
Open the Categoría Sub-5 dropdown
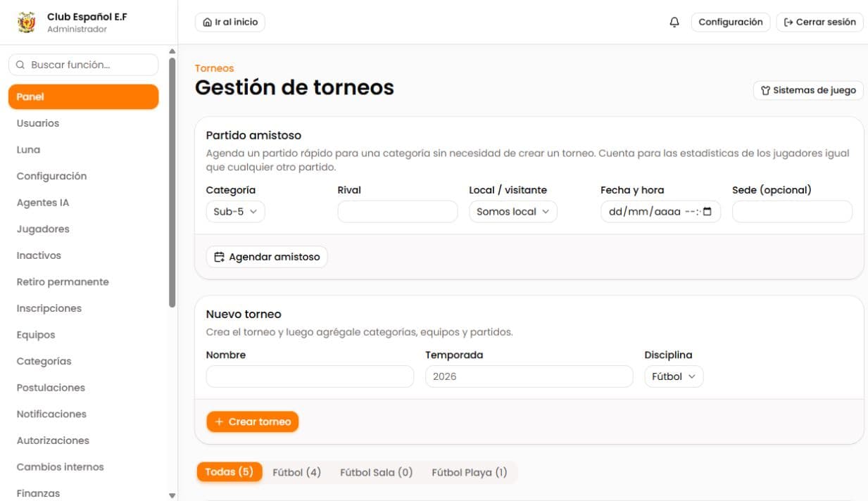tap(235, 212)
